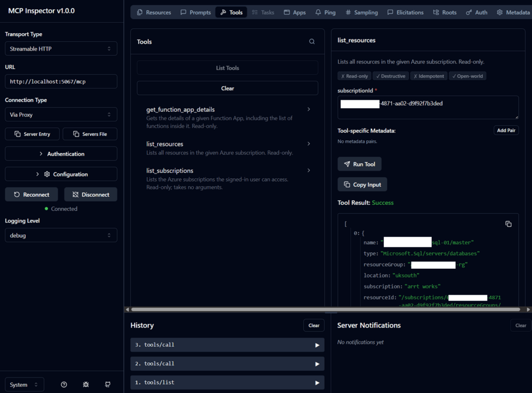The height and width of the screenshot is (393, 532).
Task: Select the list_subscriptions tool name
Action: (x=170, y=171)
